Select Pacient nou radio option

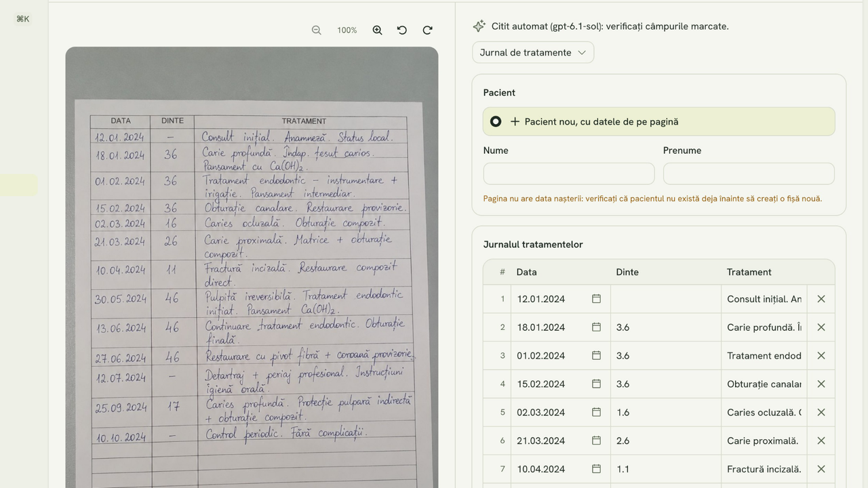pos(496,121)
